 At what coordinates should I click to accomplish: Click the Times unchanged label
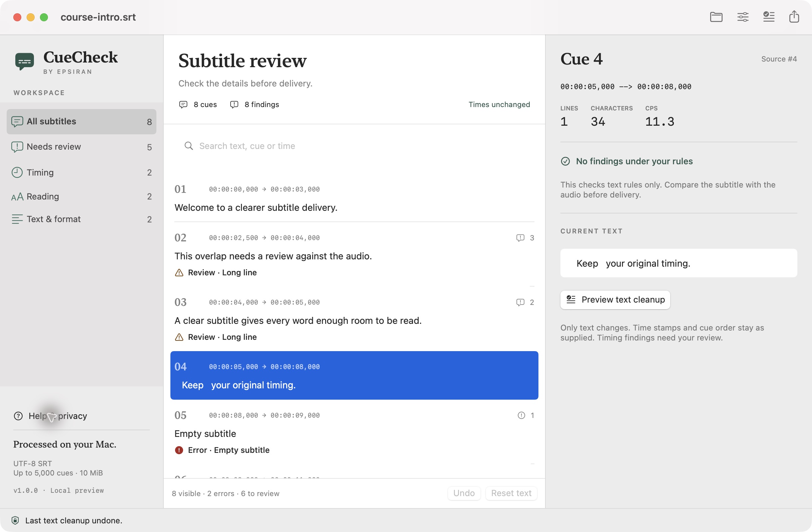point(499,105)
